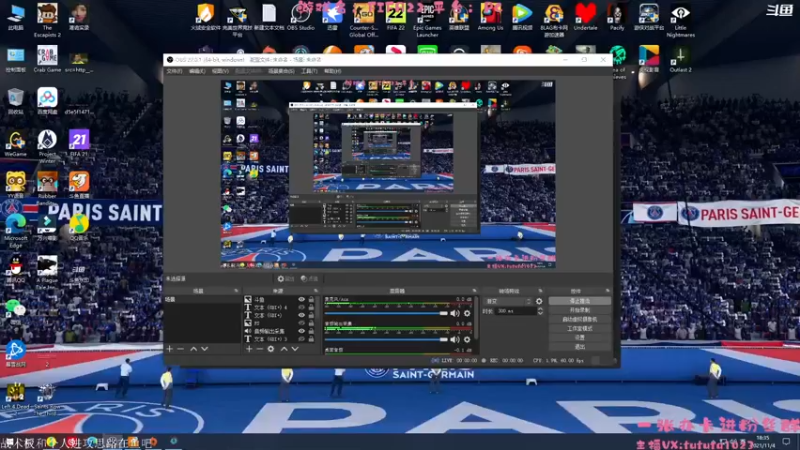Remove scene with minus icon in Scenes panel

pyautogui.click(x=181, y=349)
